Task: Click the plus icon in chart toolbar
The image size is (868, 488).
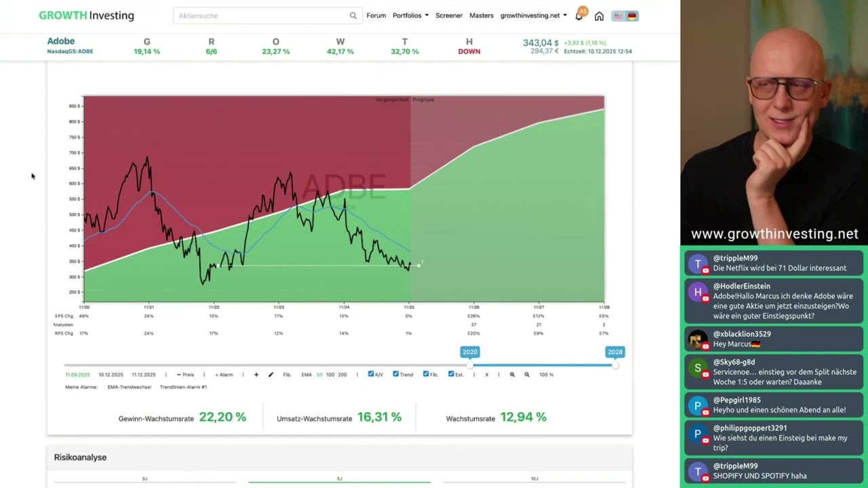Action: pos(256,375)
